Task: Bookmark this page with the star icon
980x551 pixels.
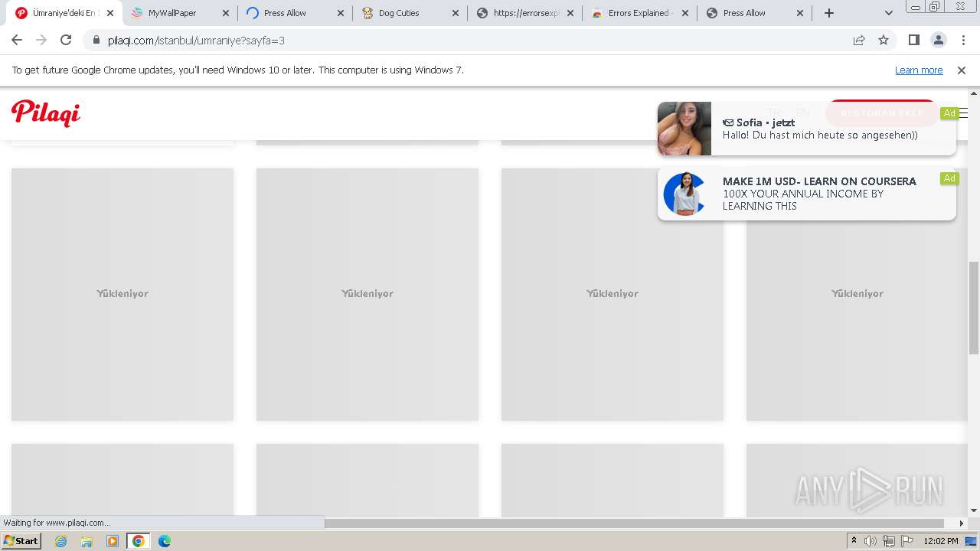Action: tap(884, 40)
